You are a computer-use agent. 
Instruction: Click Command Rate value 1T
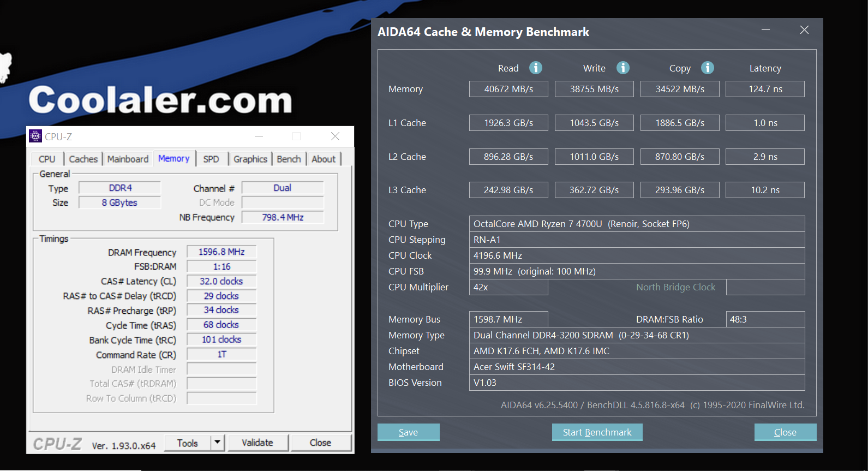222,354
